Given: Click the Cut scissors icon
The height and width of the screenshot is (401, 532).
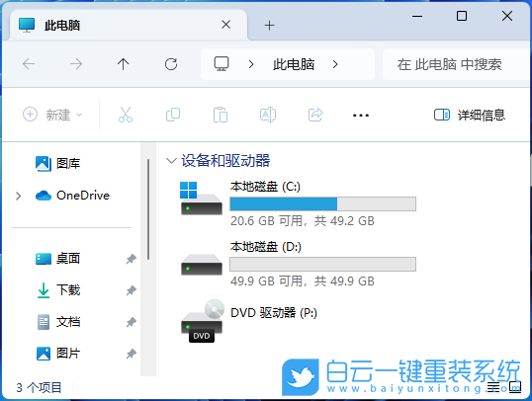Looking at the screenshot, I should point(126,115).
